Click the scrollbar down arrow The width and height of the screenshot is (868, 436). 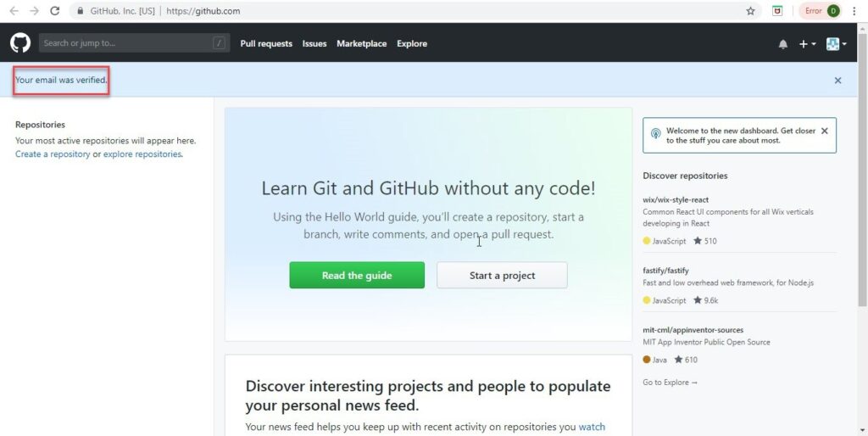862,430
